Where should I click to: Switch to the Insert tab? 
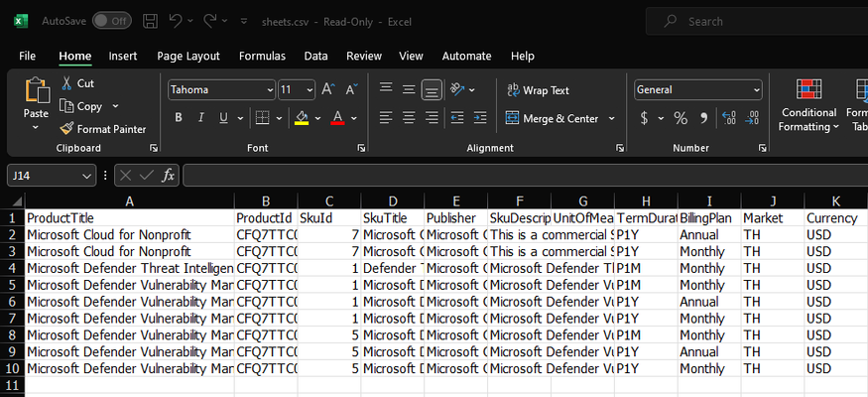coord(123,56)
